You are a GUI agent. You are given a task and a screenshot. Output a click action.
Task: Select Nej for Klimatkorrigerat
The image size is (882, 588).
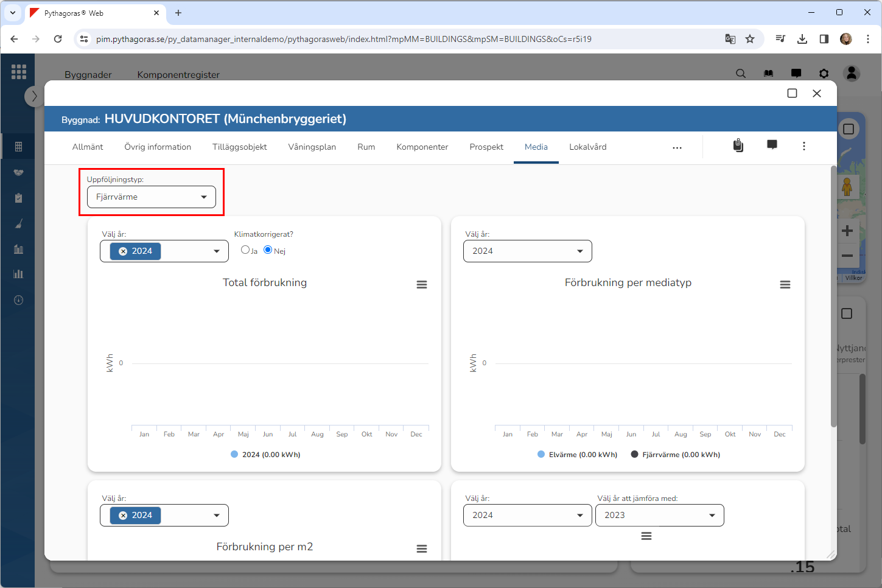(268, 250)
